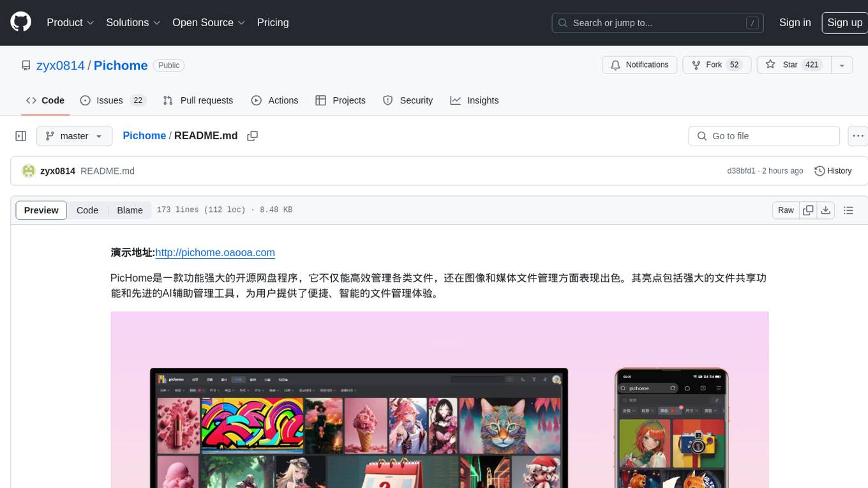Open the pichome.oaooa.com demo link
Image resolution: width=868 pixels, height=488 pixels.
(215, 252)
